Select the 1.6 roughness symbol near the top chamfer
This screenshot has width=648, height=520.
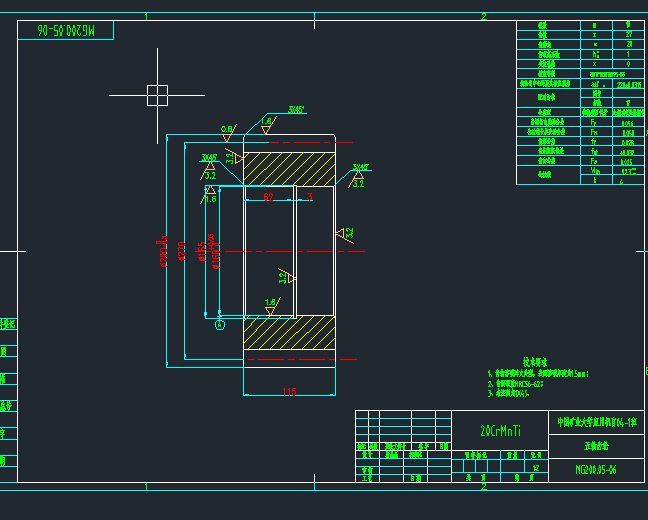tap(268, 125)
